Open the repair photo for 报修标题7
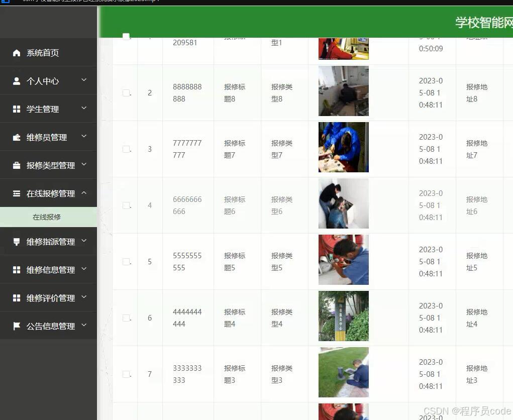Image resolution: width=513 pixels, height=420 pixels. pyautogui.click(x=343, y=147)
